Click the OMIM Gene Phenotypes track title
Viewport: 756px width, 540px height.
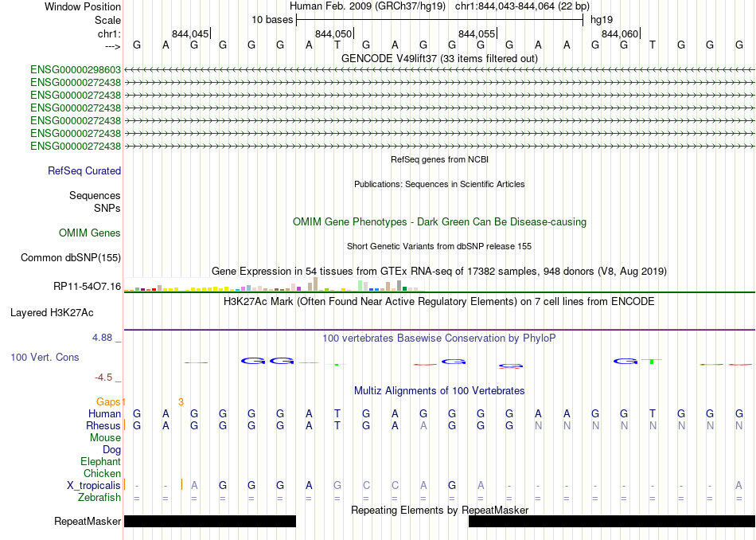tap(440, 222)
